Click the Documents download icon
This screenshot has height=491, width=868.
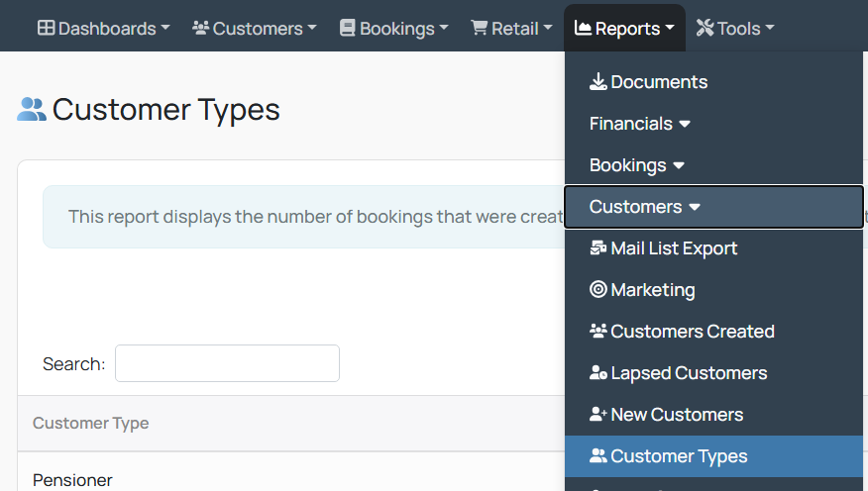click(597, 82)
